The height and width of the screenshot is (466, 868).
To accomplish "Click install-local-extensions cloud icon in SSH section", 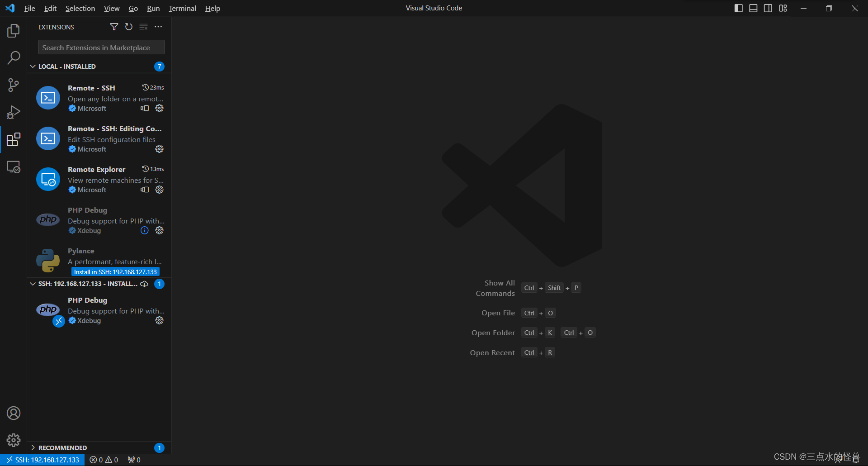I will (x=144, y=284).
